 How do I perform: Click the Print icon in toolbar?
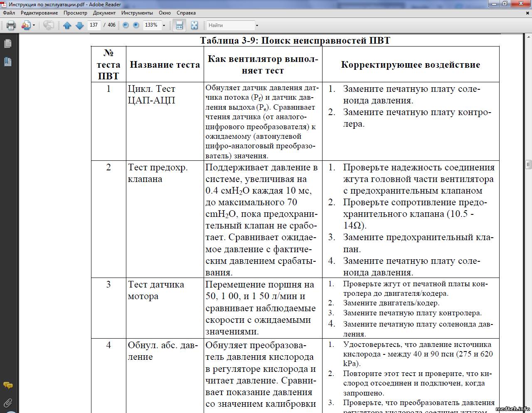pyautogui.click(x=11, y=25)
